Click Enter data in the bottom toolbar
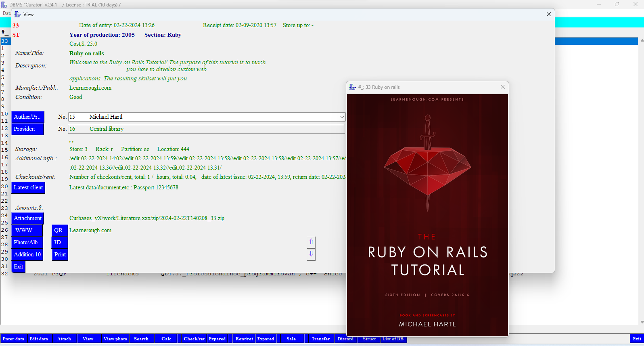 tap(13, 339)
